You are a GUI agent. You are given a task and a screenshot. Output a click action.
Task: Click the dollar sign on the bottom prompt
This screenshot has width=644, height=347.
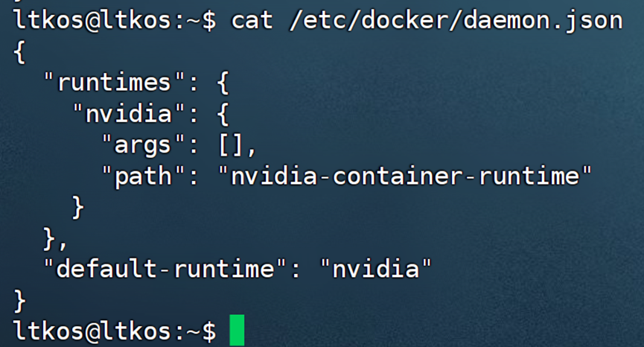209,330
